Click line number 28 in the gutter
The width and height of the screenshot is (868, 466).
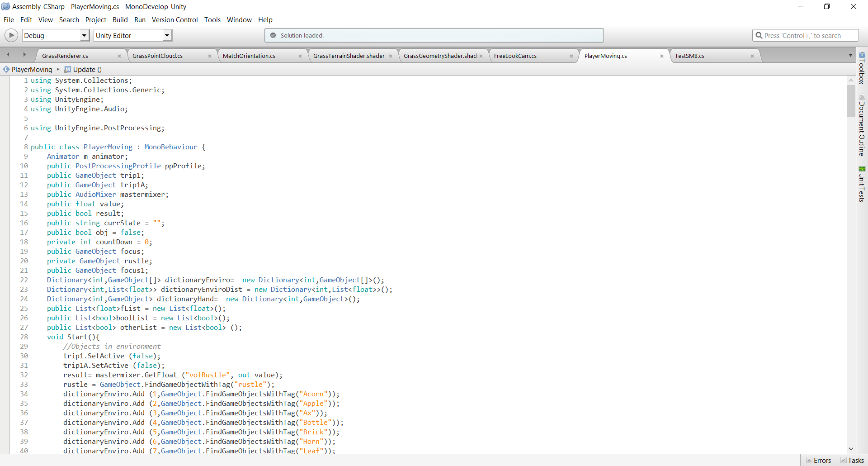24,337
